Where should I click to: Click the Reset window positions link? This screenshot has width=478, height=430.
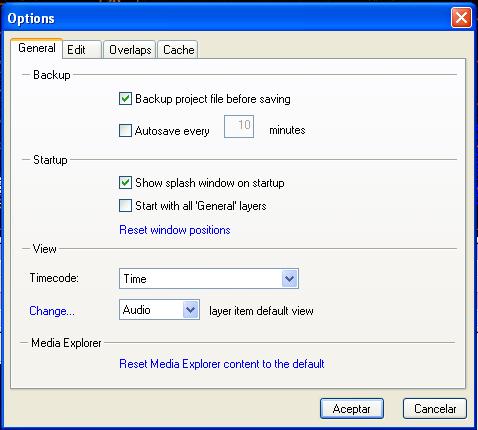pos(175,230)
